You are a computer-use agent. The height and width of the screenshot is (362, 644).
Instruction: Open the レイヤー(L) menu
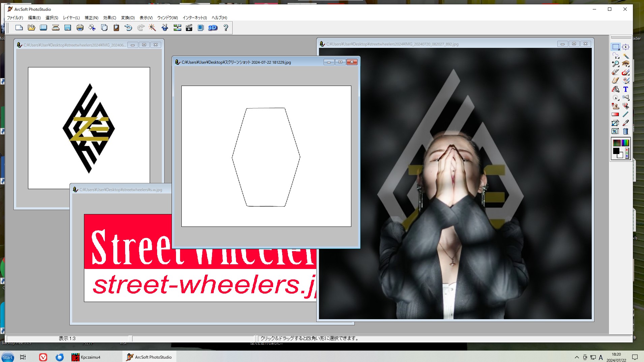coord(71,18)
